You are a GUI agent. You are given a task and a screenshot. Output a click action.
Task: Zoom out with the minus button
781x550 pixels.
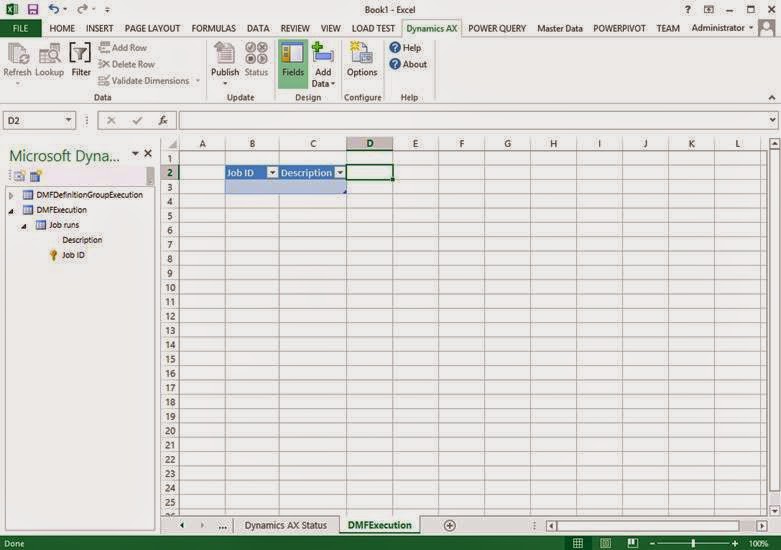pos(652,544)
